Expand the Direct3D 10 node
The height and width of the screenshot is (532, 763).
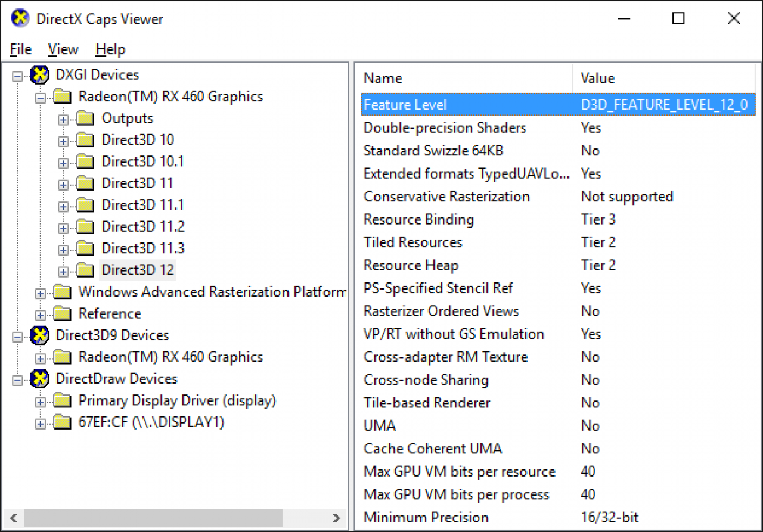(x=64, y=141)
